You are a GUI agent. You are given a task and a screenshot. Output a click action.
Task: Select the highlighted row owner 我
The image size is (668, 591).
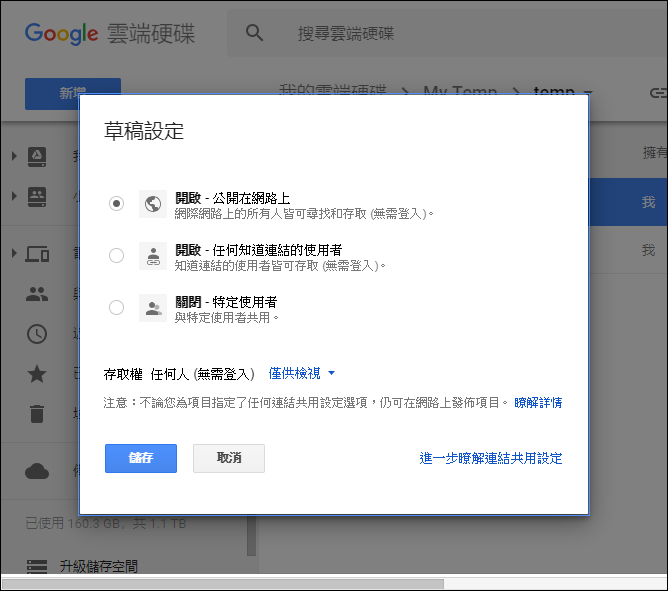pos(648,202)
